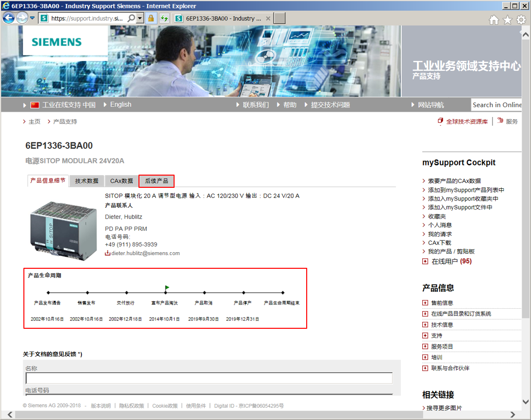Click the green flag lifecycle marker

167,288
